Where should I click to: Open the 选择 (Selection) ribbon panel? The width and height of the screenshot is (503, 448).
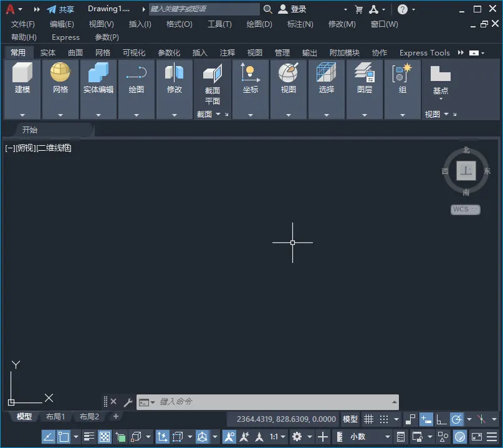point(327,89)
